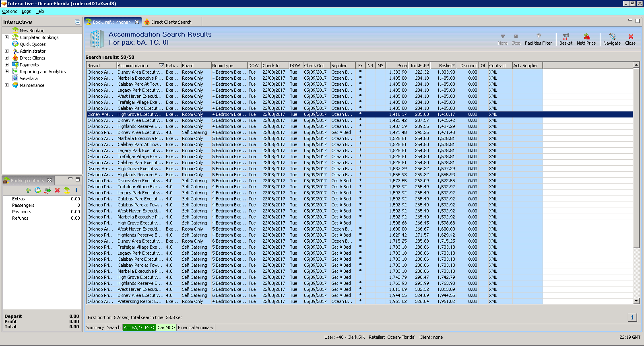The height and width of the screenshot is (346, 644).
Task: Click the clock icon in Booking contents toolbar
Action: (x=37, y=190)
